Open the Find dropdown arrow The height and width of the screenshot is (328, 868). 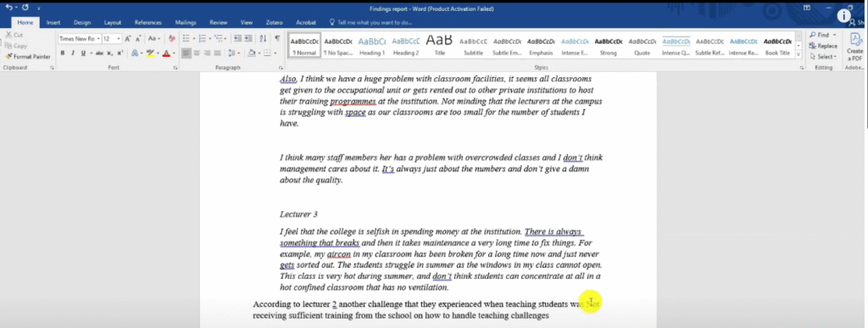point(835,35)
